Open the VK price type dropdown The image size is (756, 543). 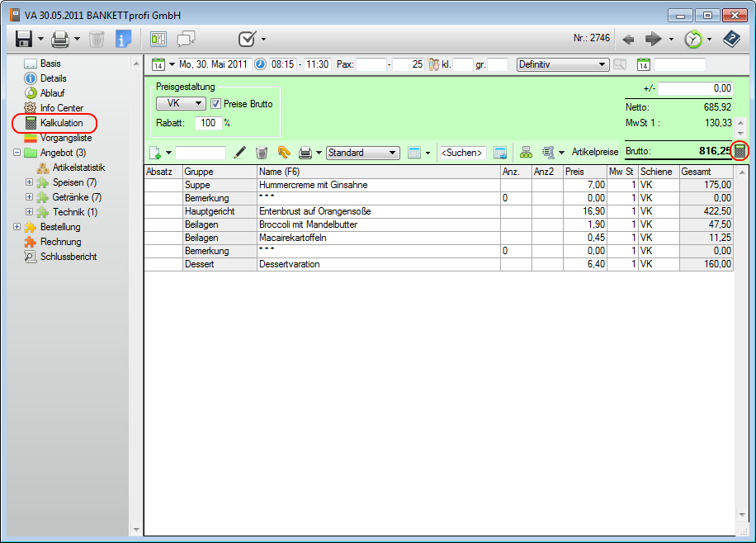(x=181, y=104)
